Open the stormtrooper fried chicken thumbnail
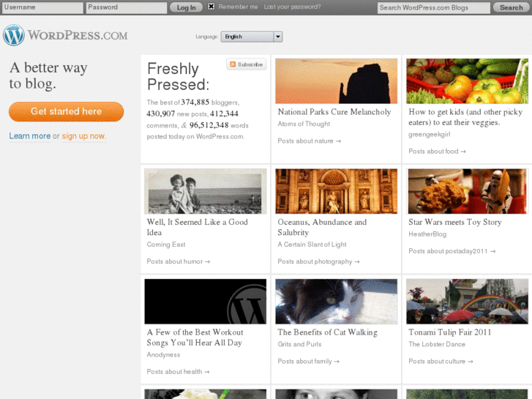The height and width of the screenshot is (399, 532). [467, 191]
